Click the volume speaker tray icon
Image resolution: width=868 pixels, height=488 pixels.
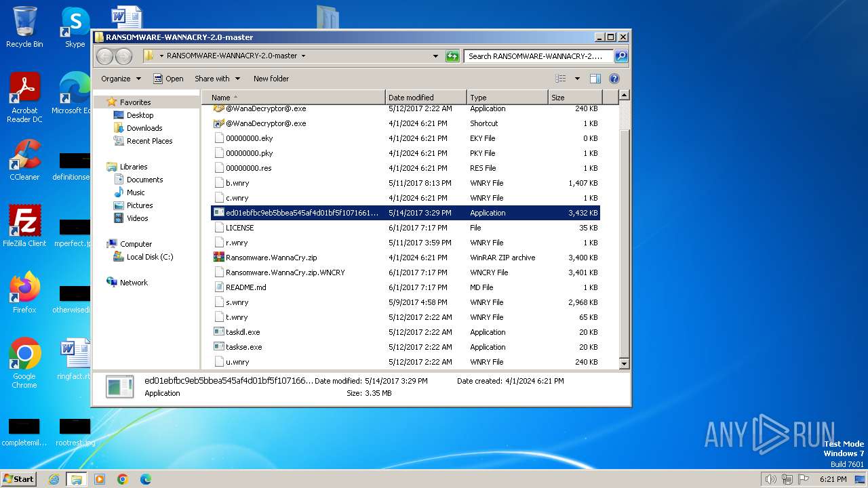click(x=770, y=479)
